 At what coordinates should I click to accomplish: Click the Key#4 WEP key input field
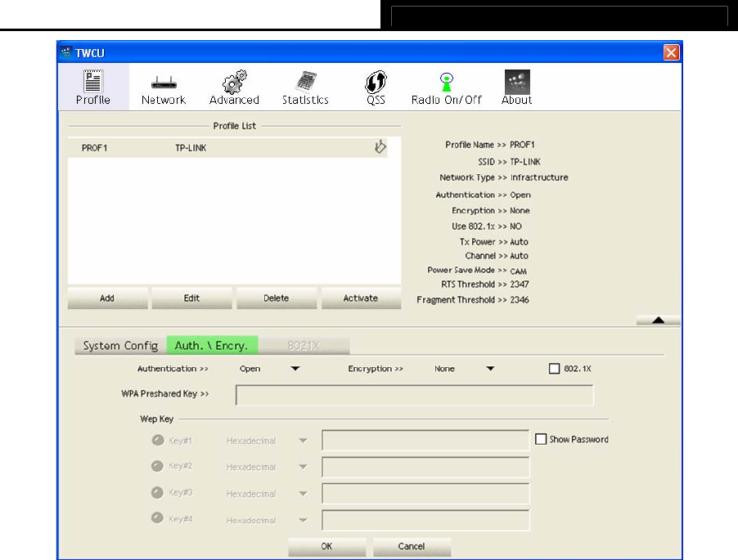tap(425, 520)
